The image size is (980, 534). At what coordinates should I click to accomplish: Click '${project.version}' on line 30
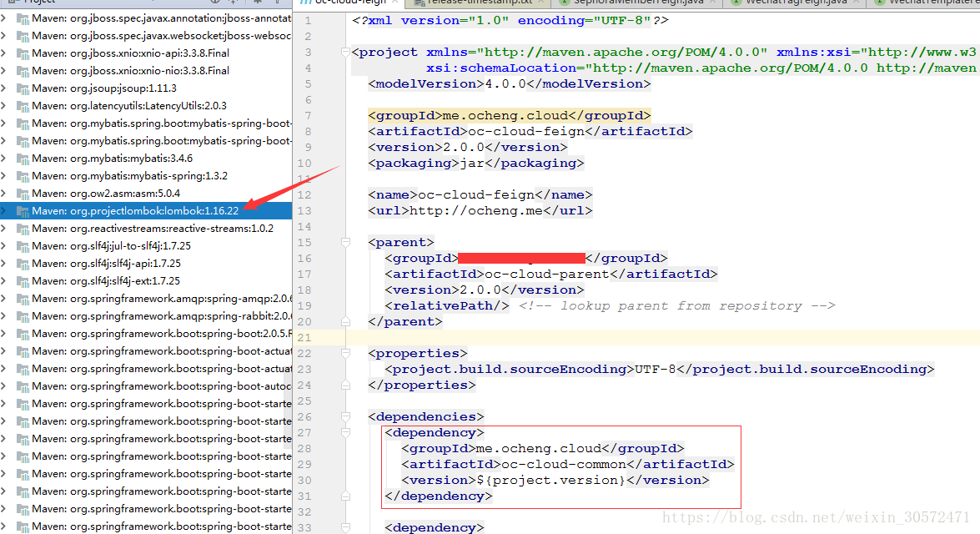click(x=550, y=481)
